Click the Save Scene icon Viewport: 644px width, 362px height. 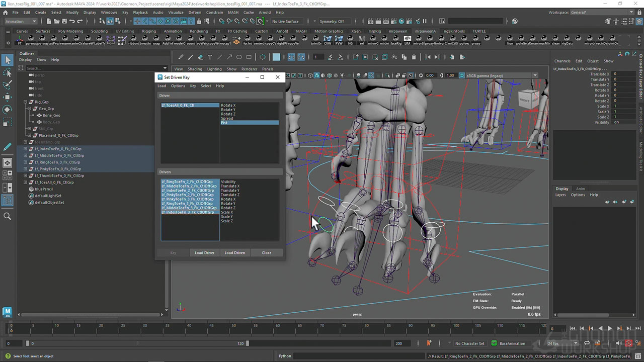point(64,21)
